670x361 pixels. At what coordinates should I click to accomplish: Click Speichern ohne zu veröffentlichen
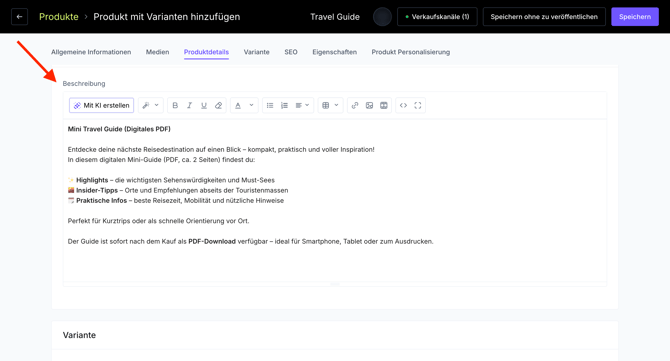(544, 17)
